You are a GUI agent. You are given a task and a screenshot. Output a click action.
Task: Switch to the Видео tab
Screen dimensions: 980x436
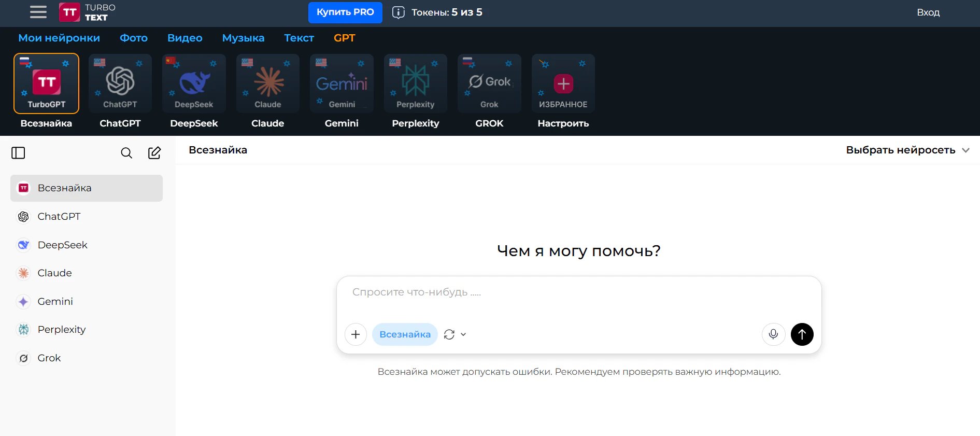(185, 38)
